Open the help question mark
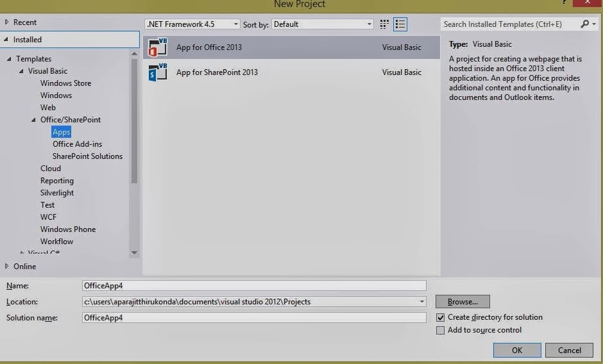The image size is (603, 364). point(564,2)
